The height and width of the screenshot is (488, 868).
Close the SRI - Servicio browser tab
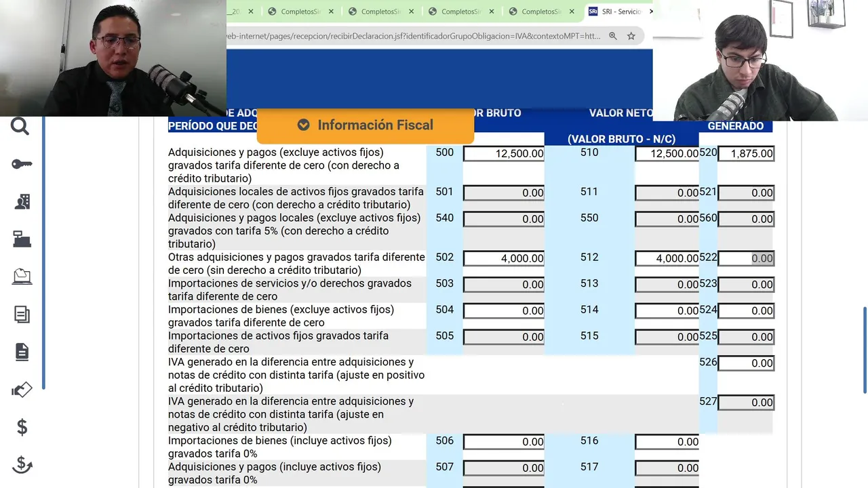pyautogui.click(x=651, y=12)
